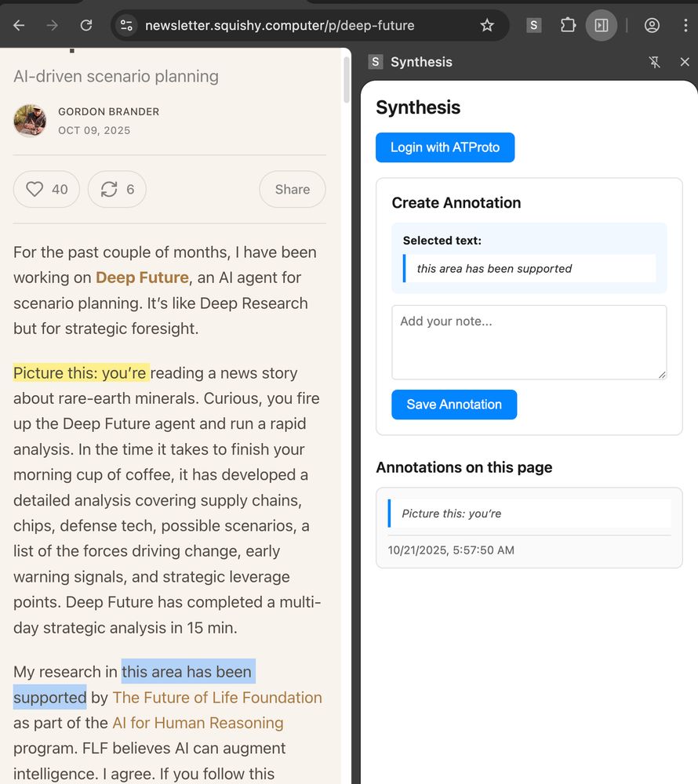Click the selected text quote in Create Annotation
The image size is (698, 784).
pyautogui.click(x=530, y=268)
